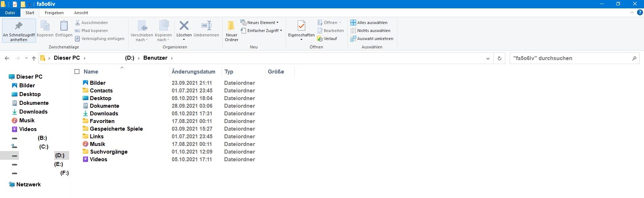
Task: Click the Downloads arrow icon in file list
Action: pos(86,114)
